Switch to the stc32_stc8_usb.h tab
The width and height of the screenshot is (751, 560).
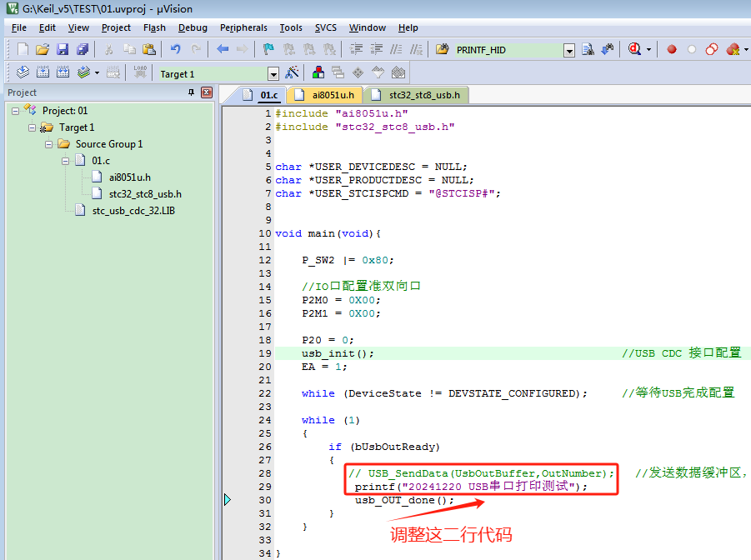click(x=416, y=95)
